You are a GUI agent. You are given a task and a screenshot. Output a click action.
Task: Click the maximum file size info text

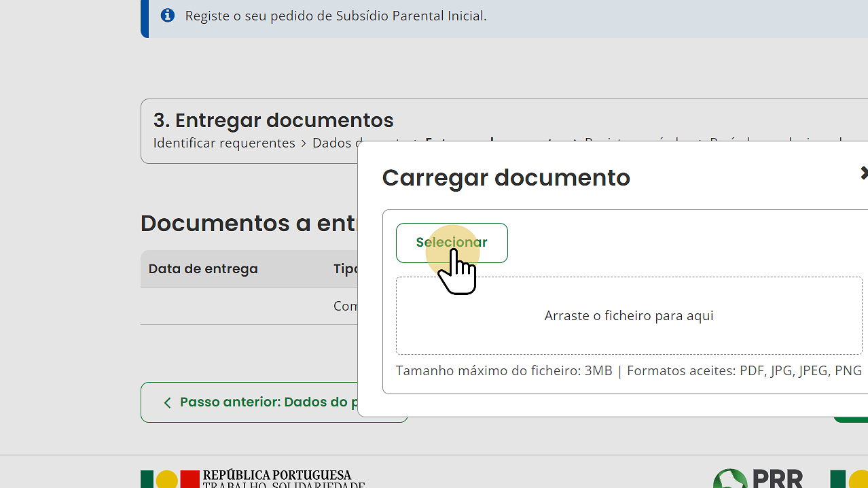click(504, 371)
